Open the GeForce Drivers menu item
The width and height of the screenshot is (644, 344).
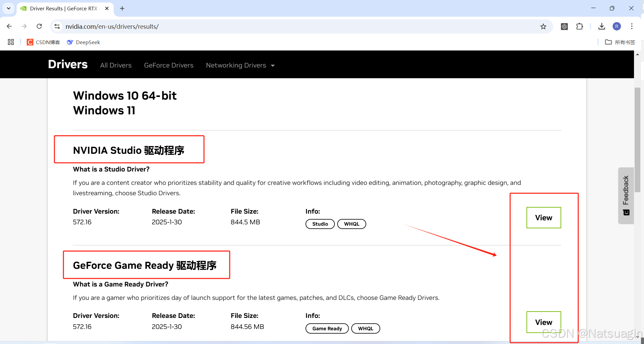pyautogui.click(x=169, y=65)
